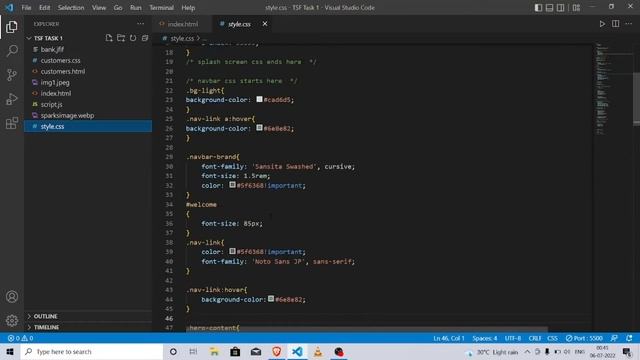The image size is (640, 360).
Task: Expand the OUTLINE section
Action: coord(45,316)
